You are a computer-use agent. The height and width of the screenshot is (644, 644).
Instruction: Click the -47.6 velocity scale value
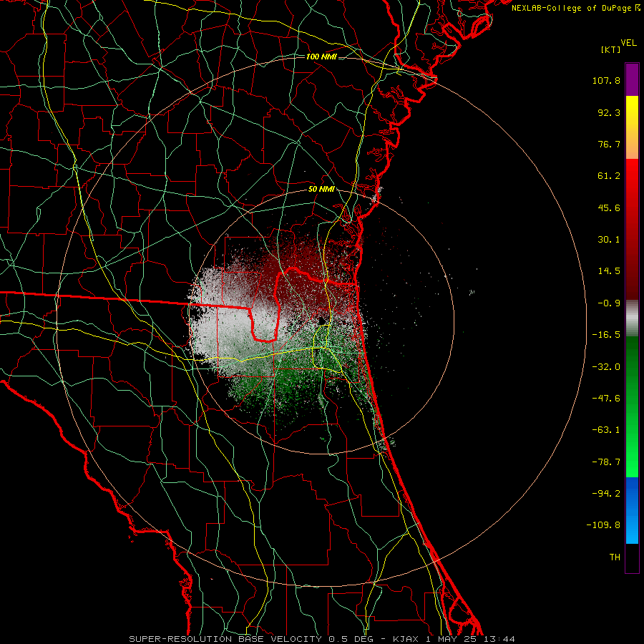click(x=606, y=399)
